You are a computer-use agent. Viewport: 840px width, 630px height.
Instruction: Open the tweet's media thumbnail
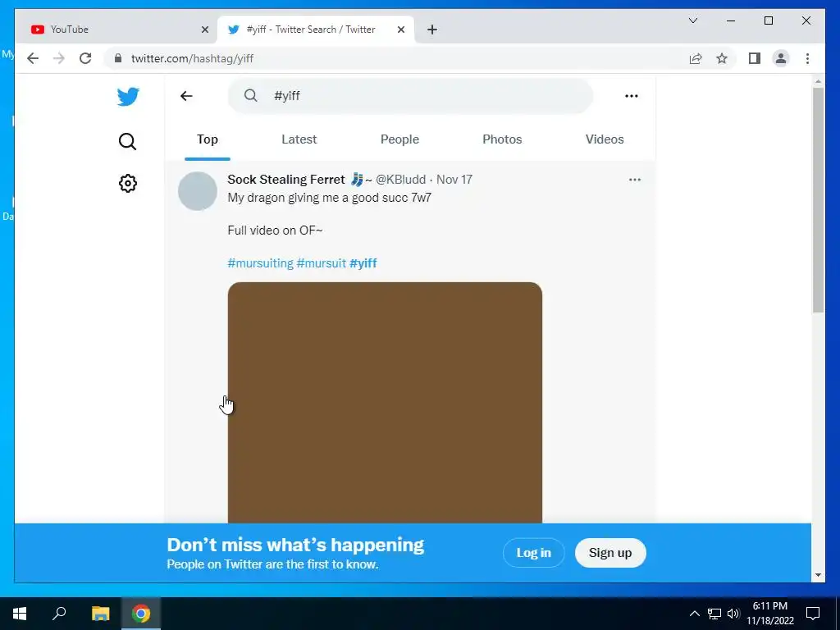(x=385, y=403)
